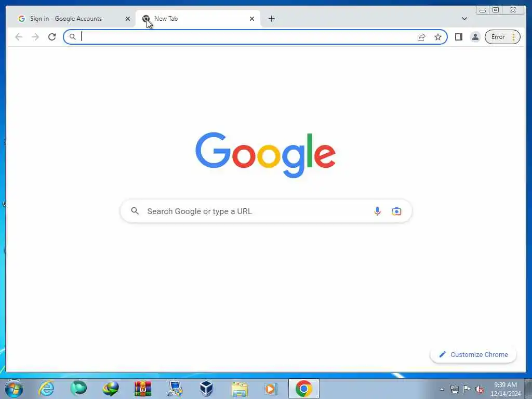Expand the tab search dropdown chevron

[x=464, y=19]
